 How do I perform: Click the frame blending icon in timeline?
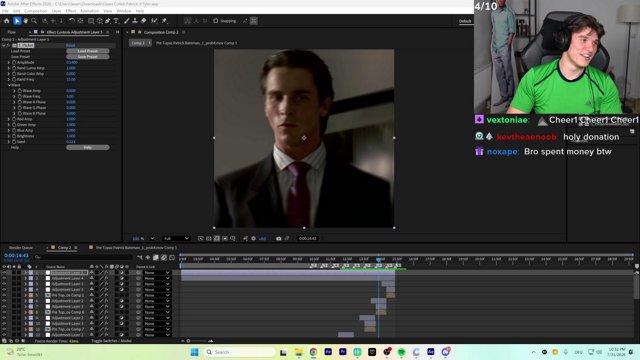coord(156,258)
